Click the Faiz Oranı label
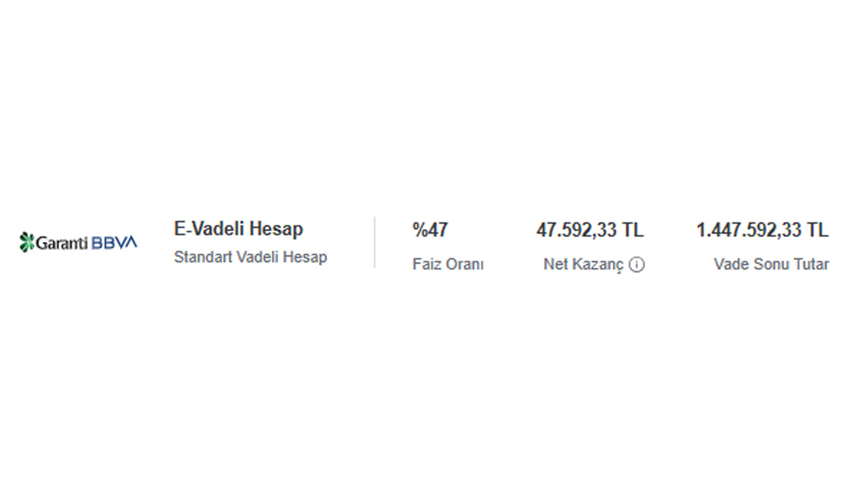The image size is (868, 488). (x=448, y=265)
